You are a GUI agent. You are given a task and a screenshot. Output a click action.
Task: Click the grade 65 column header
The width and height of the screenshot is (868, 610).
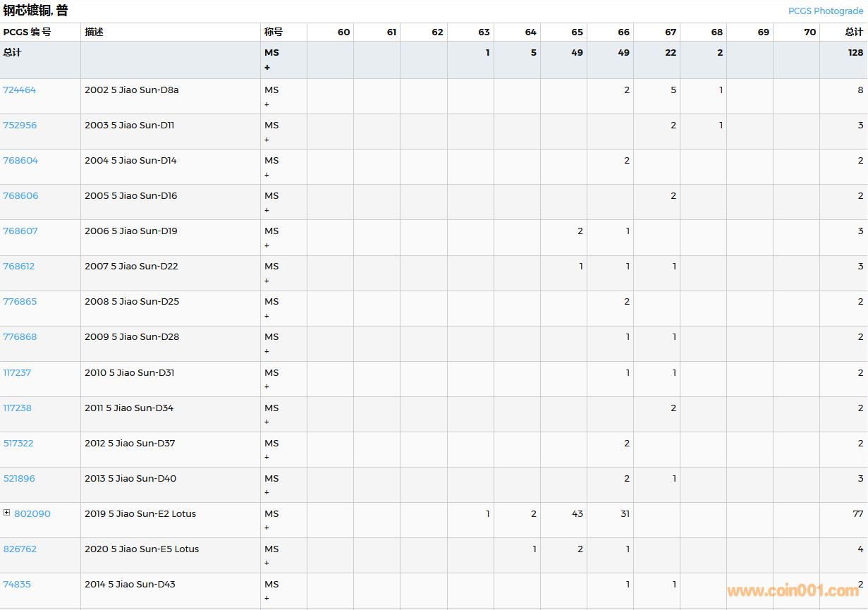577,32
